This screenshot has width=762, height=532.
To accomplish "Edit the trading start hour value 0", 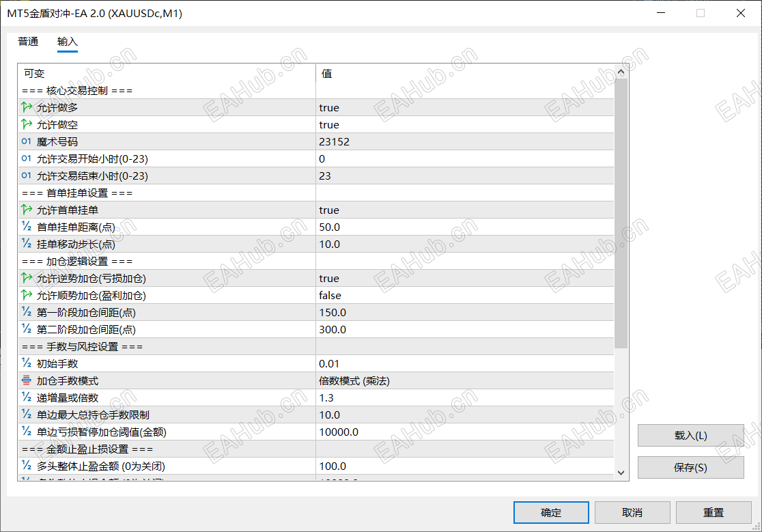I will click(464, 158).
